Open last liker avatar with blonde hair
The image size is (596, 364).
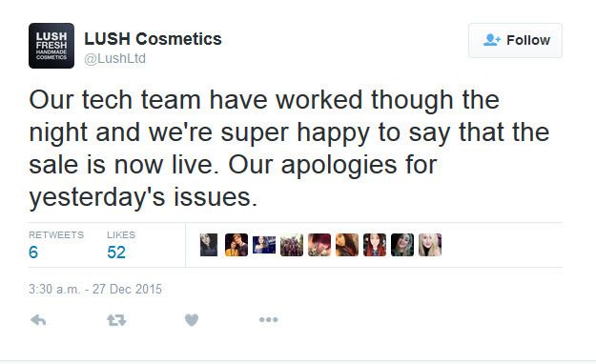point(430,245)
